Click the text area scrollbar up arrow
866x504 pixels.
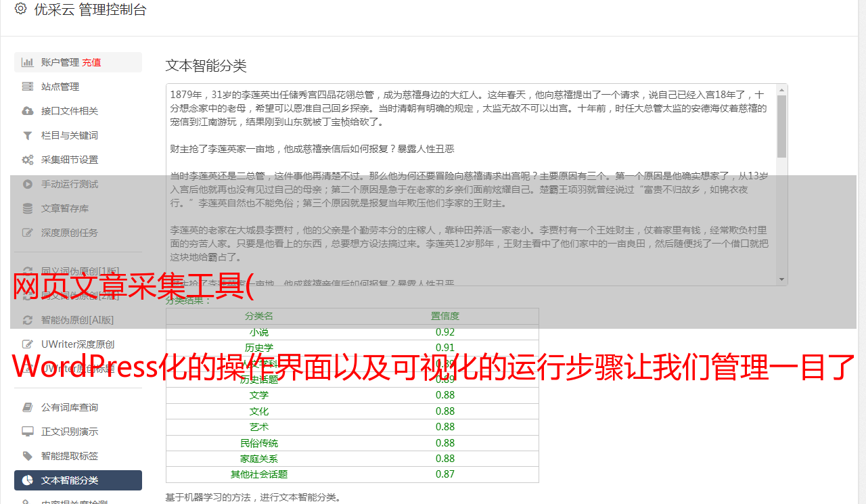[x=781, y=90]
